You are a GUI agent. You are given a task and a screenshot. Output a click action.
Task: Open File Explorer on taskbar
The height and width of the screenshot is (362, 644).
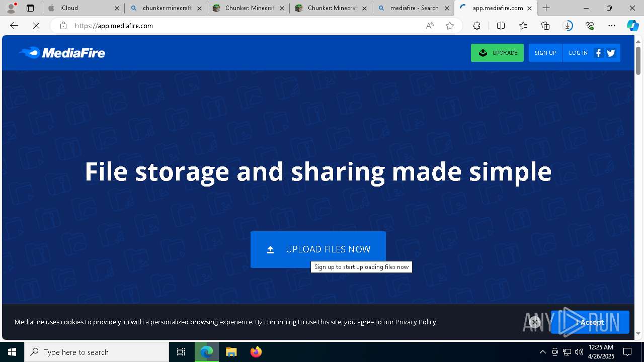coord(231,352)
